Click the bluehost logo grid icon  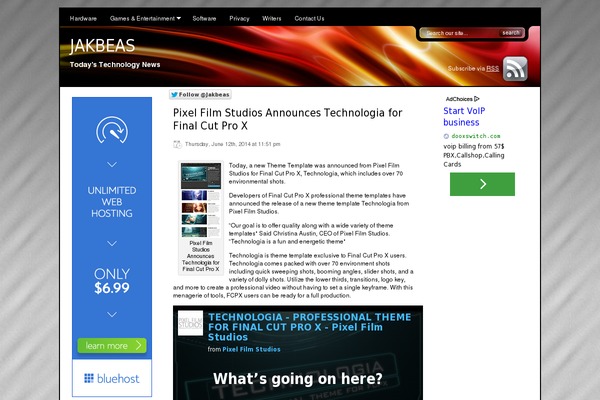[89, 378]
